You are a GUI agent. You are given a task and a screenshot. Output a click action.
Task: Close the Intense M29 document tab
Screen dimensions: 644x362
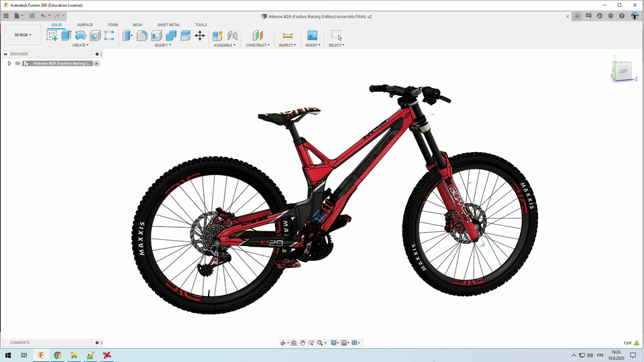[x=568, y=16]
